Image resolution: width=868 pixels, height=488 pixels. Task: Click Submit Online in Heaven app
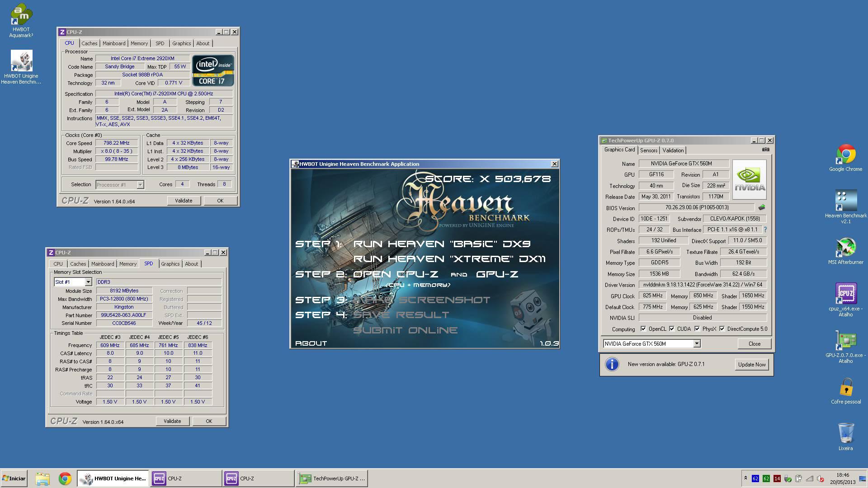click(x=405, y=330)
